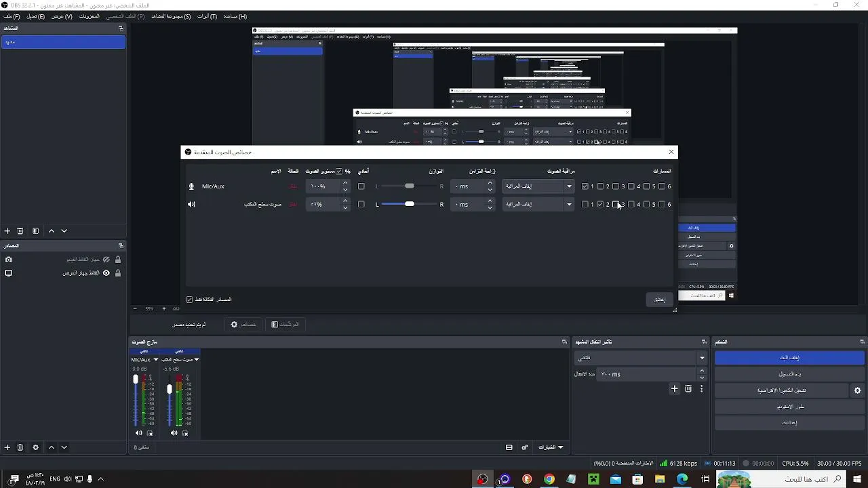Stop streaming with blue button
Viewport: 868px width, 488px height.
pyautogui.click(x=789, y=358)
